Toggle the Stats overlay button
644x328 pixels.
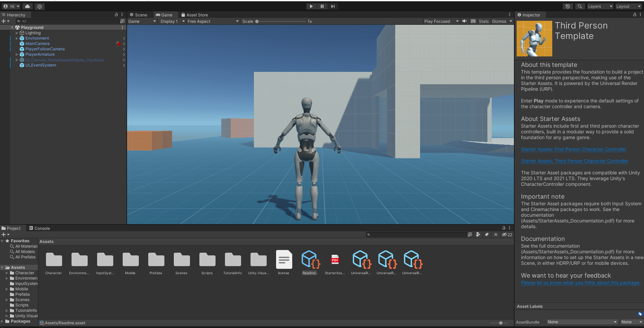click(483, 21)
